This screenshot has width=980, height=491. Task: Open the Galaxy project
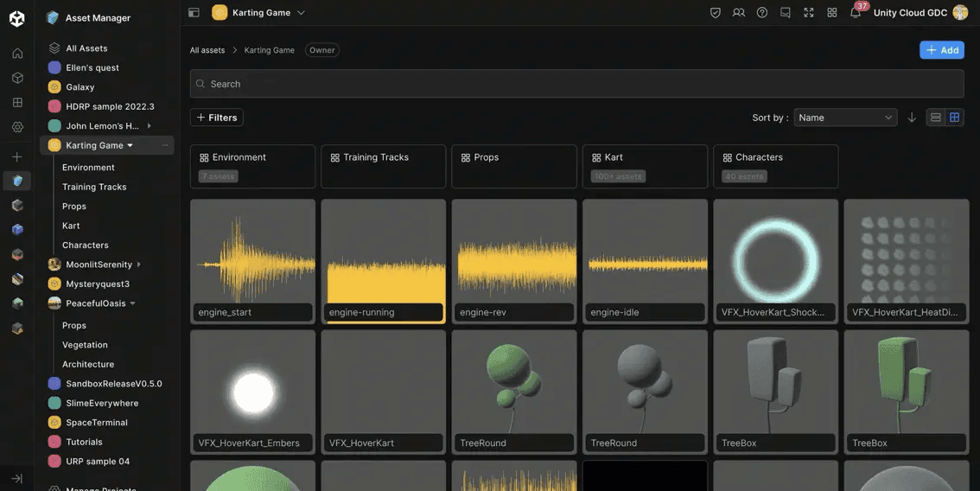(80, 87)
